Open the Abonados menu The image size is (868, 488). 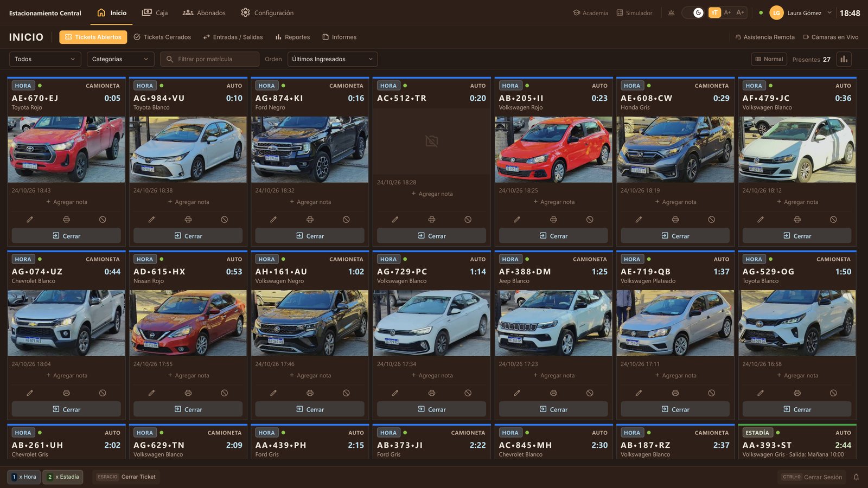pos(204,12)
